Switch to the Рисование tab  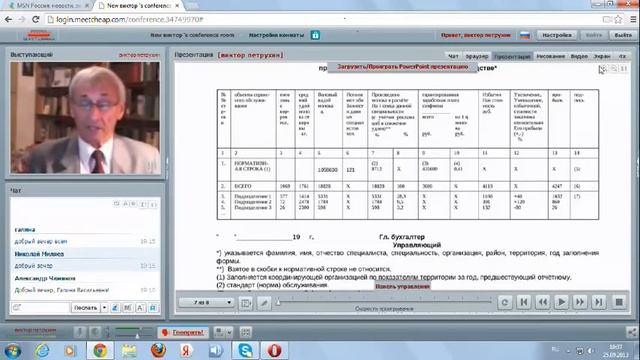point(550,56)
